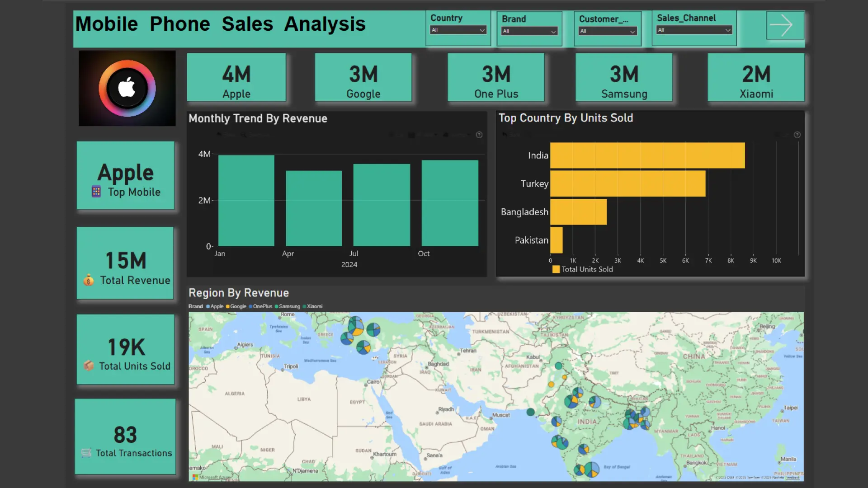Select the 4M Apple brand card

[x=236, y=77]
